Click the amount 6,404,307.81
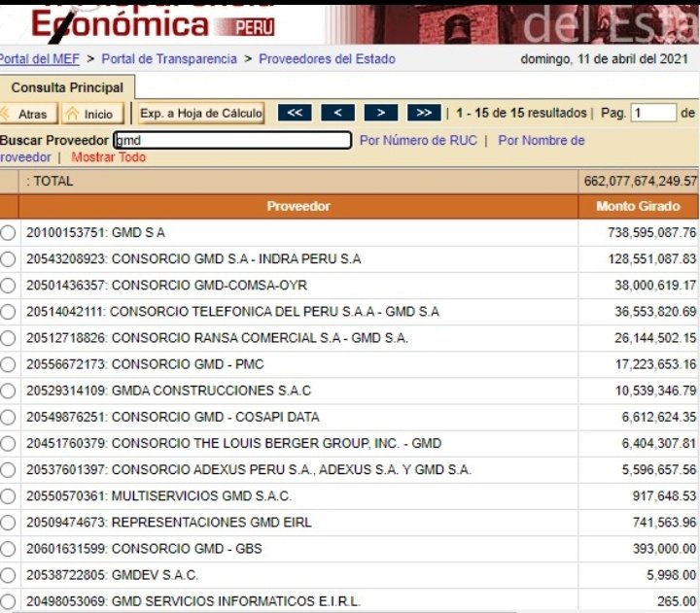 (659, 443)
